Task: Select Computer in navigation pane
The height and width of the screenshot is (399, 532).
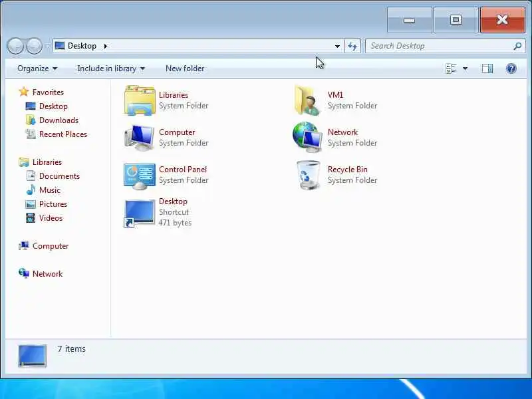Action: click(x=51, y=245)
